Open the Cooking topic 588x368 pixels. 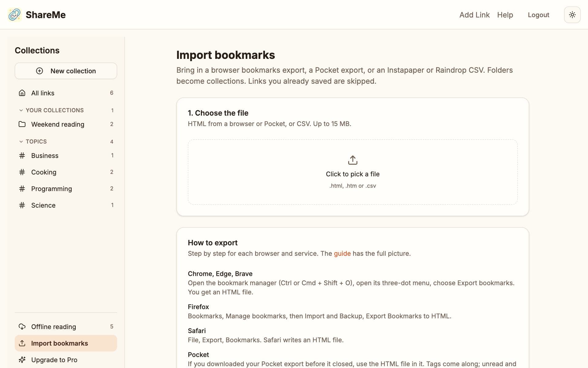tap(66, 172)
